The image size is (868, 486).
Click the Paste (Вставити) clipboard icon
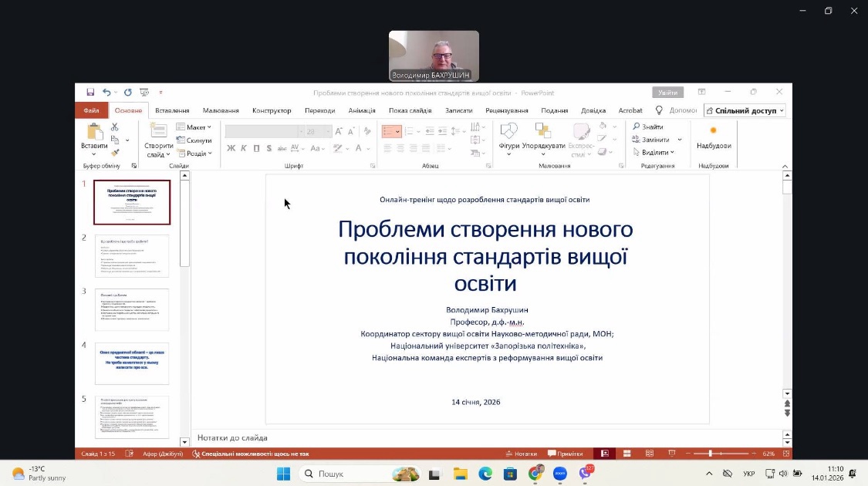pos(94,132)
